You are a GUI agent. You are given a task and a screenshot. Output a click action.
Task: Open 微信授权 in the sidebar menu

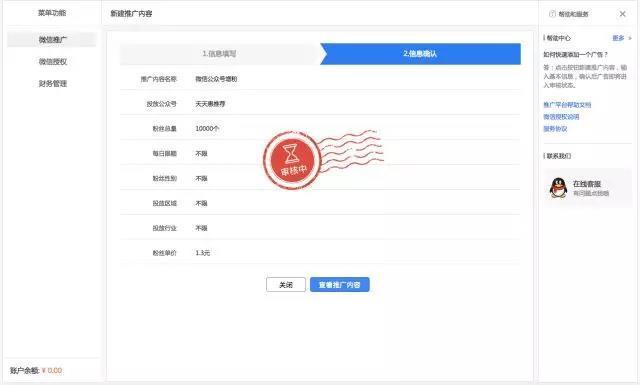tap(52, 62)
